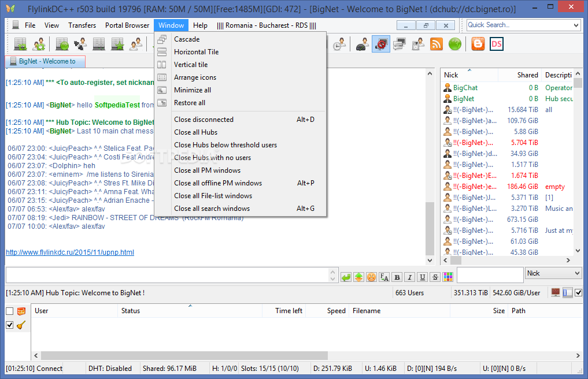This screenshot has width=588, height=379.
Task: Open the Quick Search dropdown
Action: pos(576,25)
